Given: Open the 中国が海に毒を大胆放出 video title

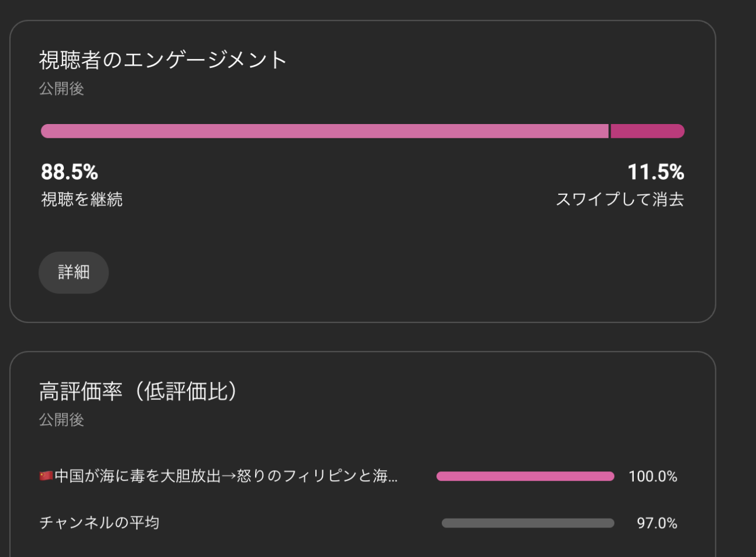Looking at the screenshot, I should [x=226, y=476].
